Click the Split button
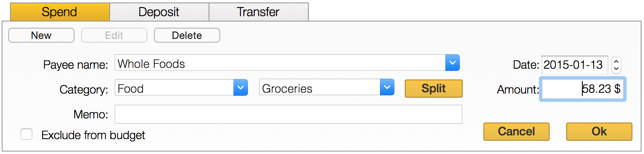Screen dimensions: 644x154 point(433,89)
